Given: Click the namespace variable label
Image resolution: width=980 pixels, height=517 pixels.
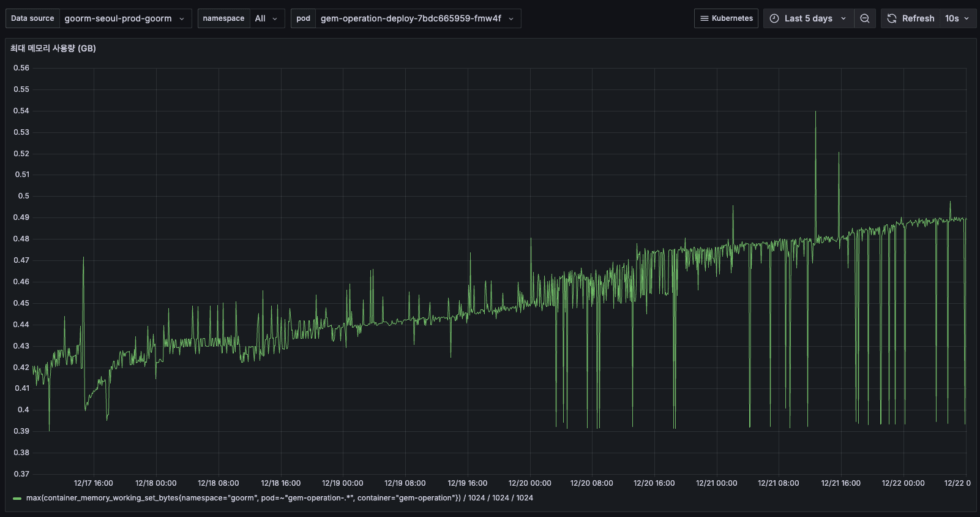Looking at the screenshot, I should (223, 18).
